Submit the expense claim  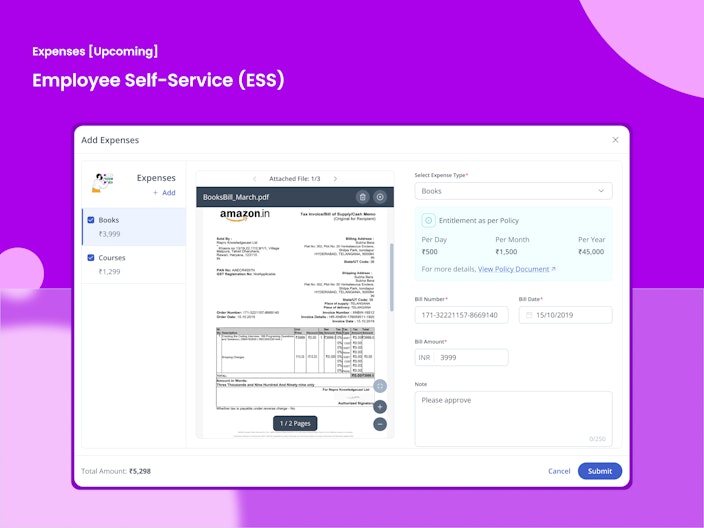pyautogui.click(x=599, y=471)
